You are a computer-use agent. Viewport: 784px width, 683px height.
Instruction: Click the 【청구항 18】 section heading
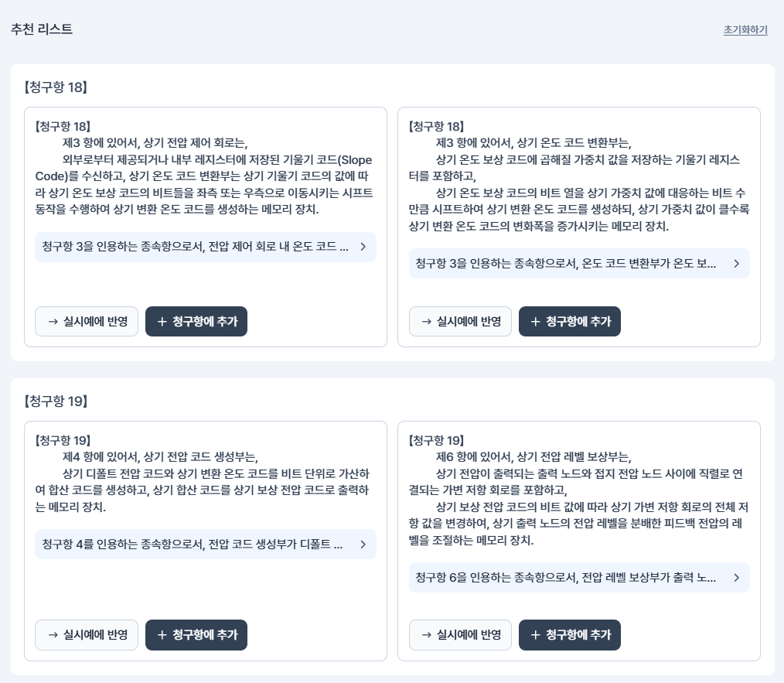click(56, 87)
